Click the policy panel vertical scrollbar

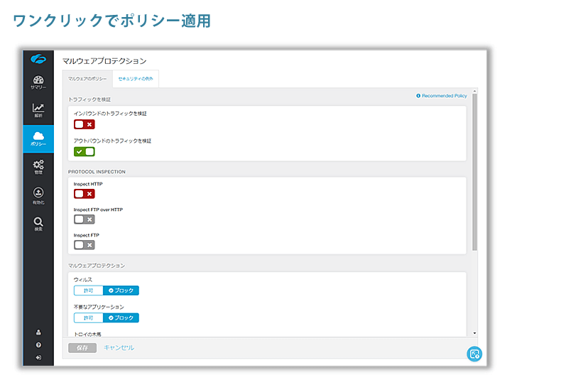474,170
